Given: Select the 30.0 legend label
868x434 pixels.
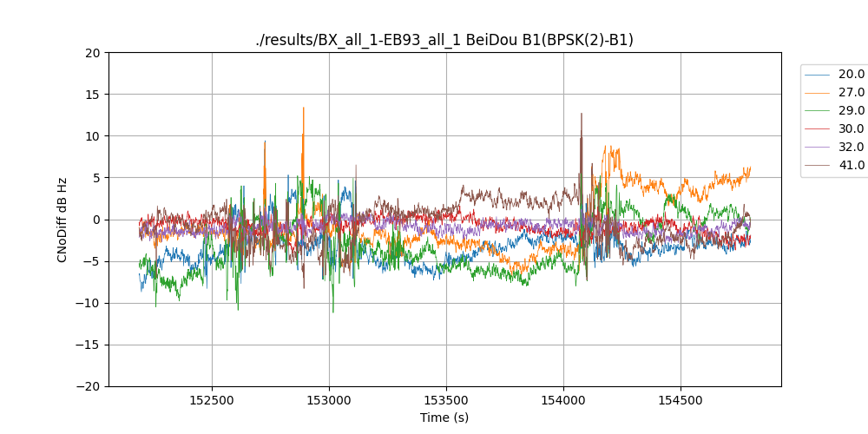Looking at the screenshot, I should [852, 129].
